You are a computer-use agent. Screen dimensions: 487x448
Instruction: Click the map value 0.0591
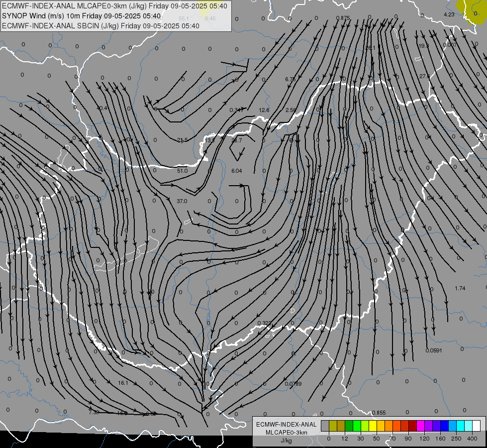(x=434, y=350)
